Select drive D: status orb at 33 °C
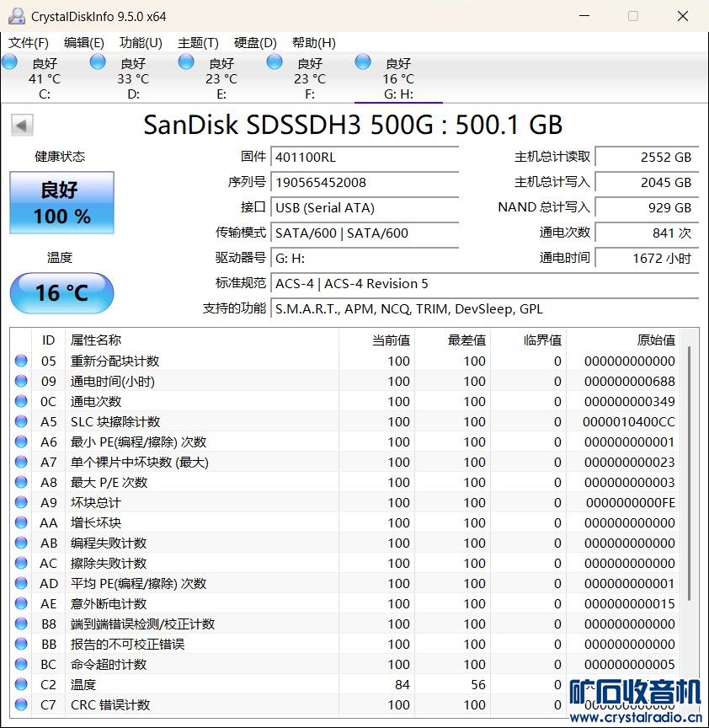The height and width of the screenshot is (728, 709). point(98,62)
